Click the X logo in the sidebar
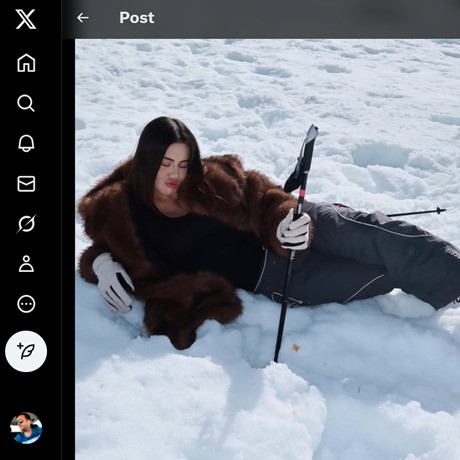This screenshot has width=460, height=460. coord(26,19)
